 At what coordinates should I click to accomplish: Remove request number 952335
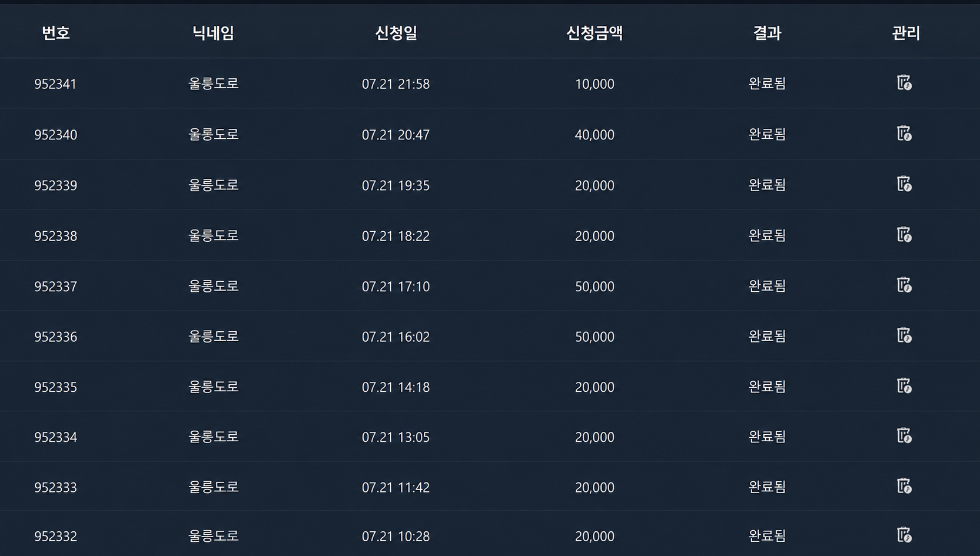(904, 385)
